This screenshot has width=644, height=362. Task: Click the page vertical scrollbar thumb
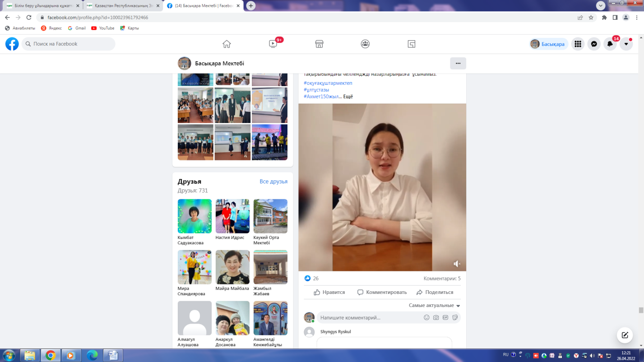click(x=641, y=310)
